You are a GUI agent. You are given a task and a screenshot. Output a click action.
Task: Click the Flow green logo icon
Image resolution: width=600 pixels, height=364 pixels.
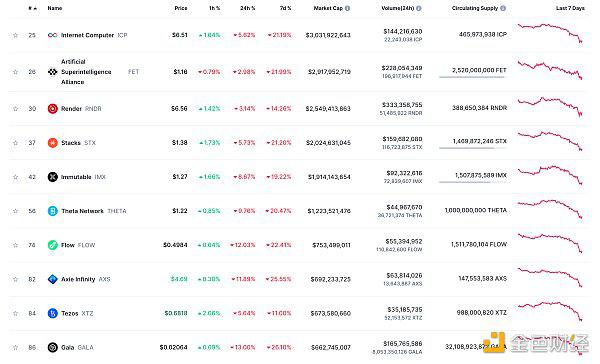[x=52, y=245]
